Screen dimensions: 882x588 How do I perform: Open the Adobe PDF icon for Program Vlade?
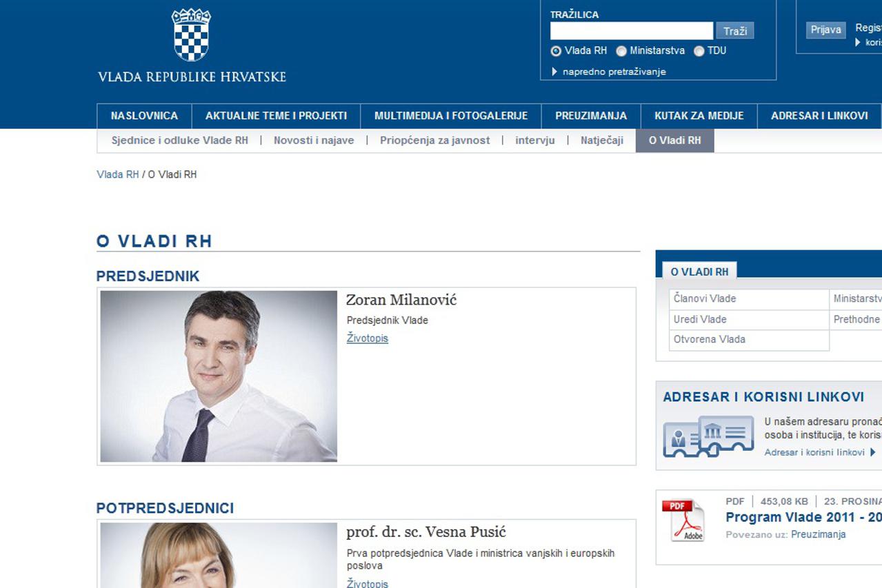pyautogui.click(x=683, y=520)
